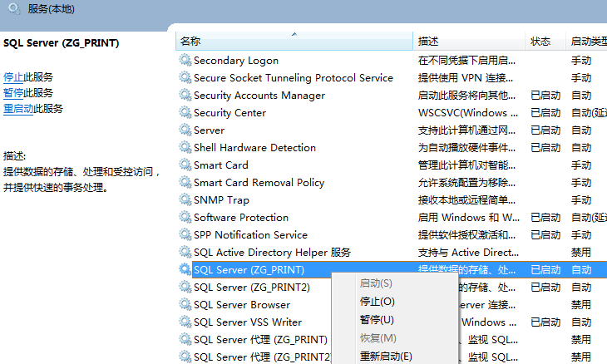Viewport: 607px width, 364px height.
Task: Click the gear icon of Security Center
Action: click(185, 112)
